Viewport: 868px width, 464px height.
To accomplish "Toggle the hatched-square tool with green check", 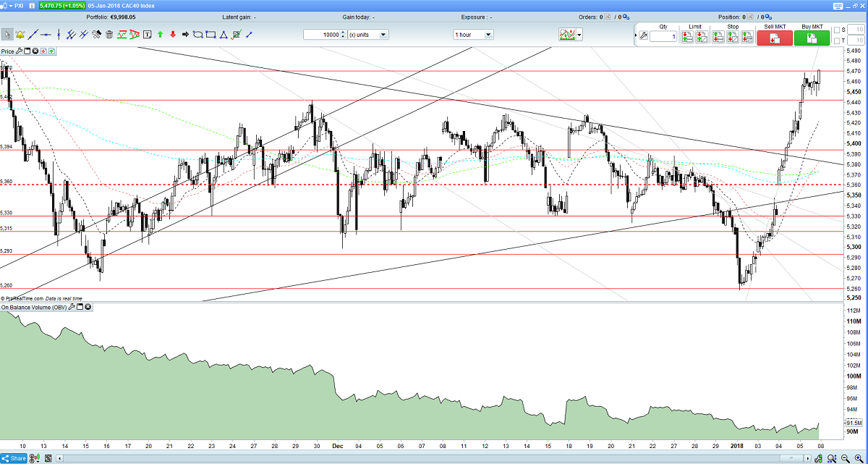I will (236, 34).
